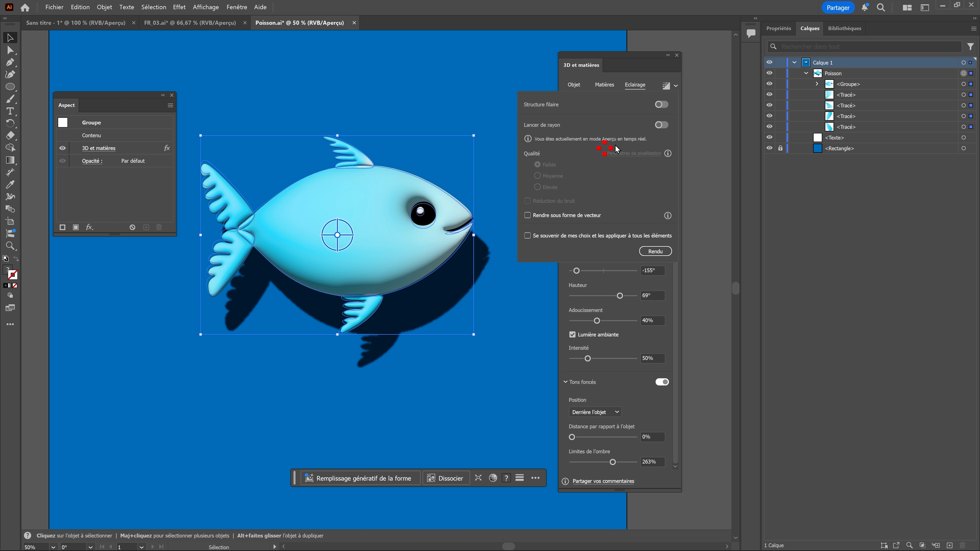Collapse the Calque 1 layer

click(x=794, y=62)
